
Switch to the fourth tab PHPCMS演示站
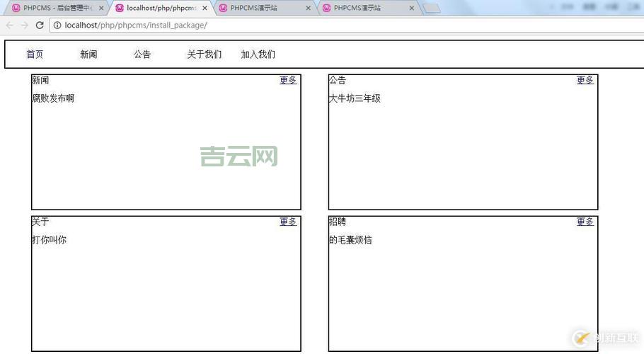368,8
